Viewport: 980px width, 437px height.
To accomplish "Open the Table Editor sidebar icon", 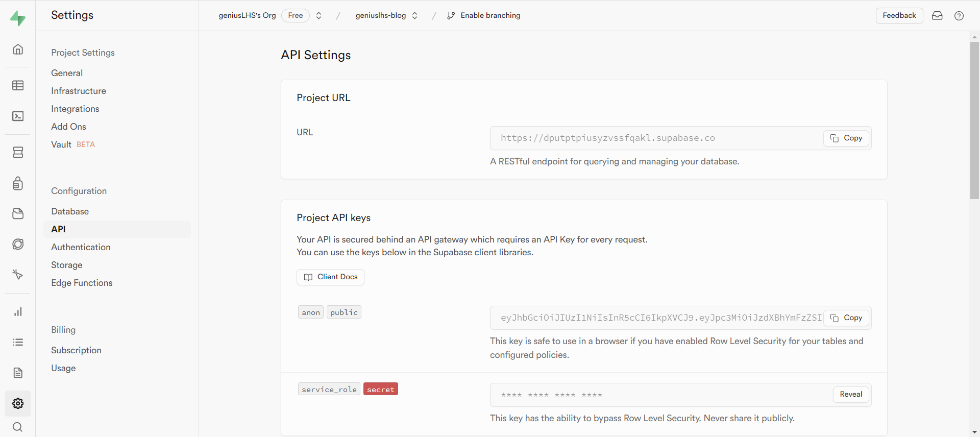I will [x=18, y=85].
